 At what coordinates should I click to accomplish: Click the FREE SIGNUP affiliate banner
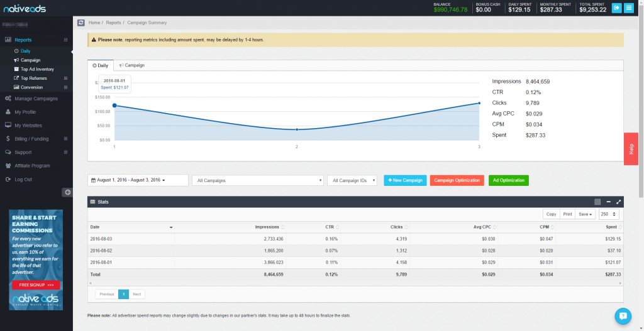point(36,285)
